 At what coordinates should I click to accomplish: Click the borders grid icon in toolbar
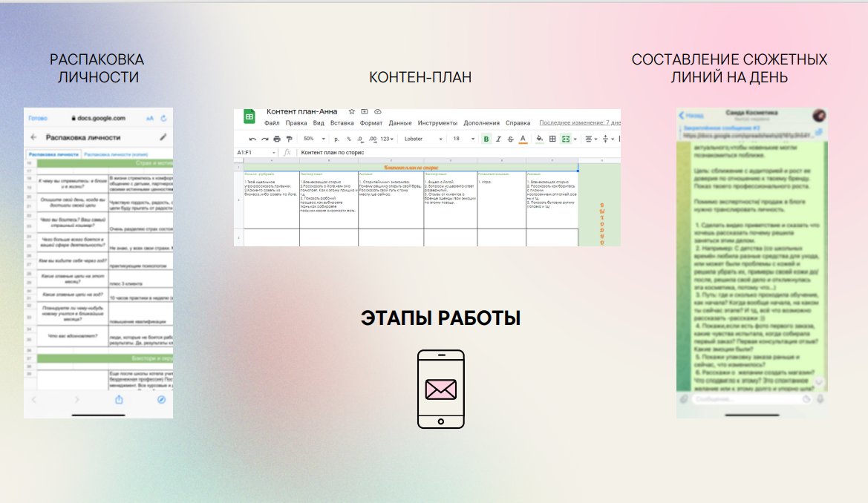pos(552,139)
